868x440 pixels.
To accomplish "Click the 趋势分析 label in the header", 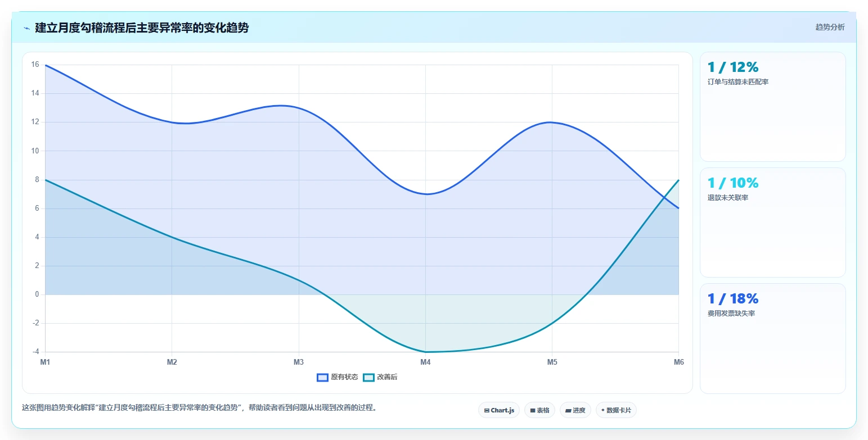I will (830, 27).
